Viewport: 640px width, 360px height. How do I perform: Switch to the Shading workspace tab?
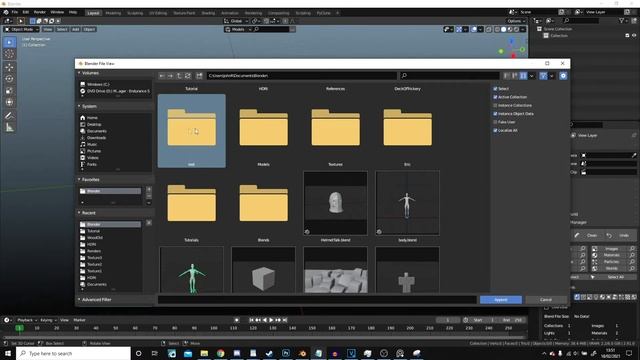click(x=208, y=13)
